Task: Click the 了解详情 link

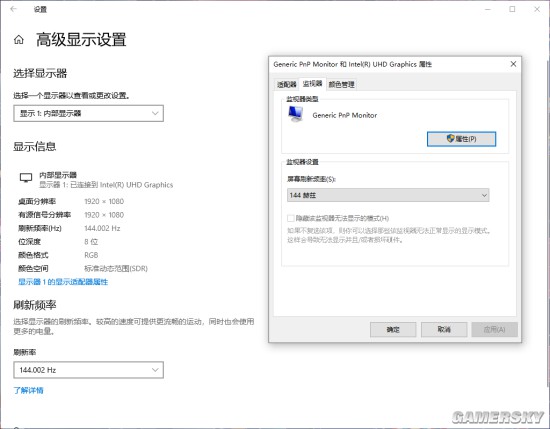Action: click(x=28, y=390)
